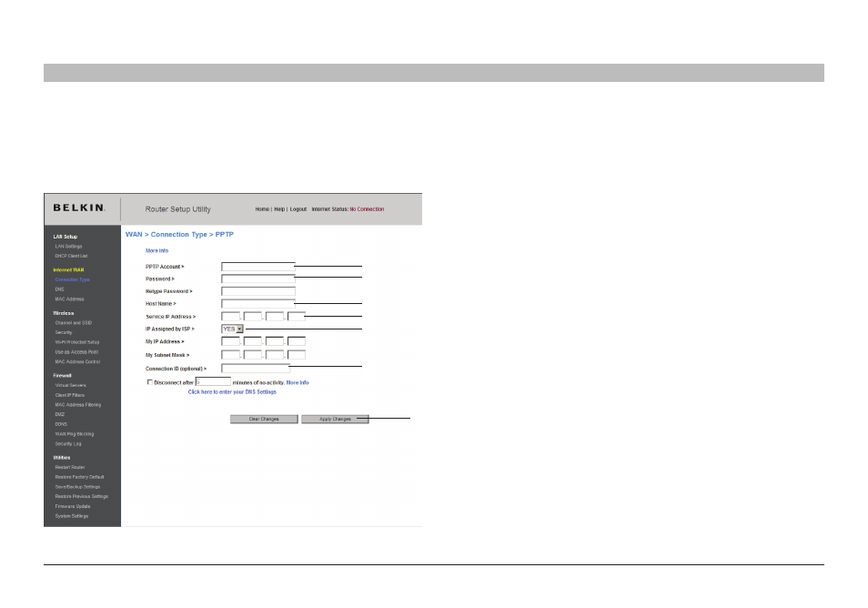Focus the Retype Password input field
The image size is (868, 608).
pyautogui.click(x=258, y=291)
